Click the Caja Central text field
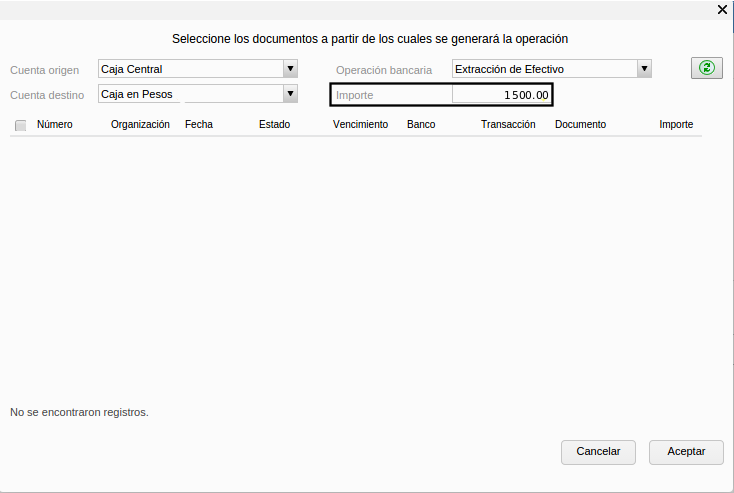Image resolution: width=734 pixels, height=493 pixels. [x=190, y=69]
